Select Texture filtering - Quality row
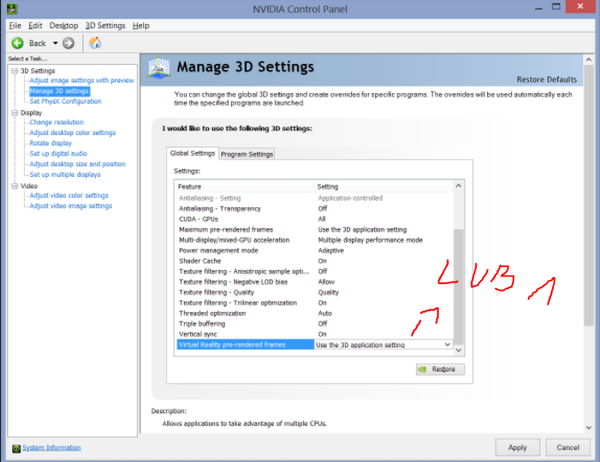The height and width of the screenshot is (462, 600). 315,292
